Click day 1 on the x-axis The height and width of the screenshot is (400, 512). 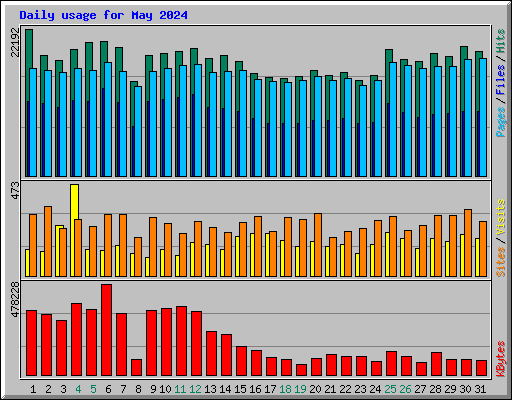point(33,389)
